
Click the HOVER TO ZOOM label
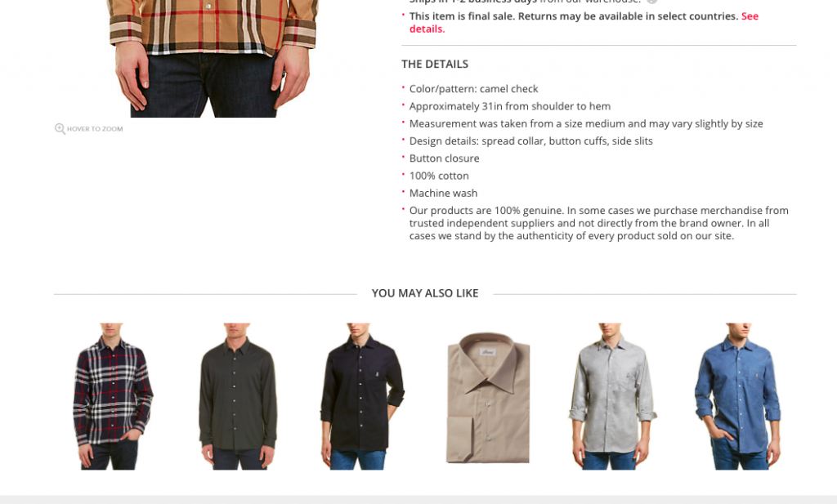coord(95,129)
